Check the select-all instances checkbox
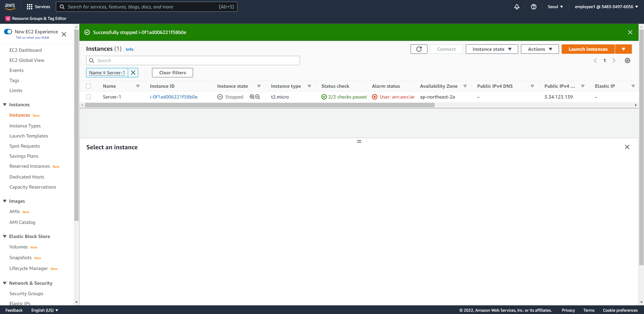The width and height of the screenshot is (644, 314). tap(88, 86)
